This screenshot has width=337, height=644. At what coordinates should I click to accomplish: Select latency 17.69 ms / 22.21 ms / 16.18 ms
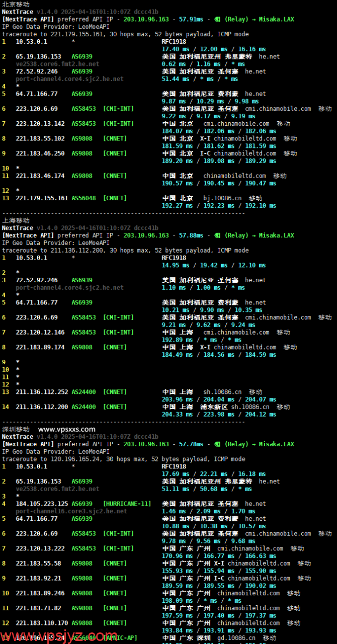[214, 474]
